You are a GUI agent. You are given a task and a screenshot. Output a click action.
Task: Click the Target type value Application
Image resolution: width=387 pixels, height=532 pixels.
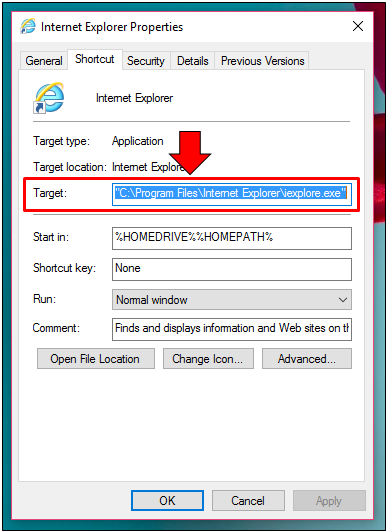point(137,141)
